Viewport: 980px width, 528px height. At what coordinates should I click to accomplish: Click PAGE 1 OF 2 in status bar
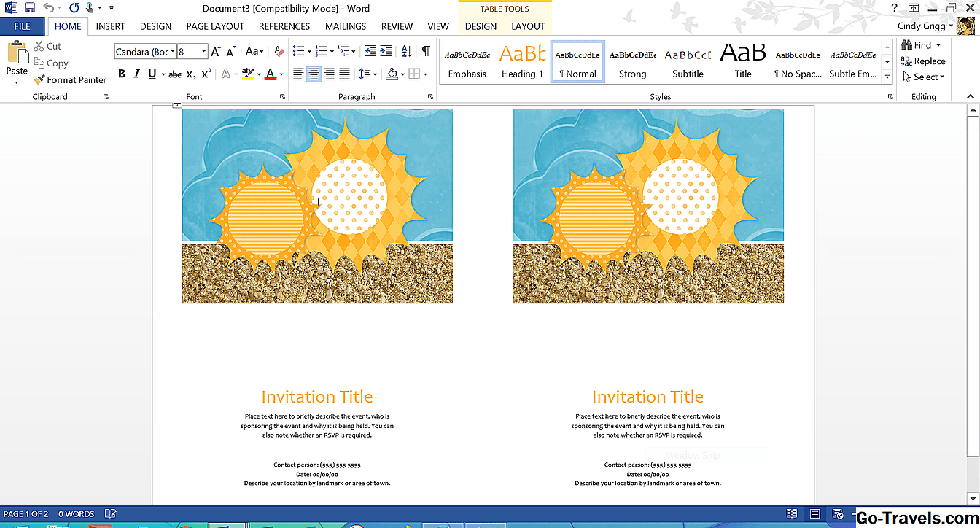point(26,514)
